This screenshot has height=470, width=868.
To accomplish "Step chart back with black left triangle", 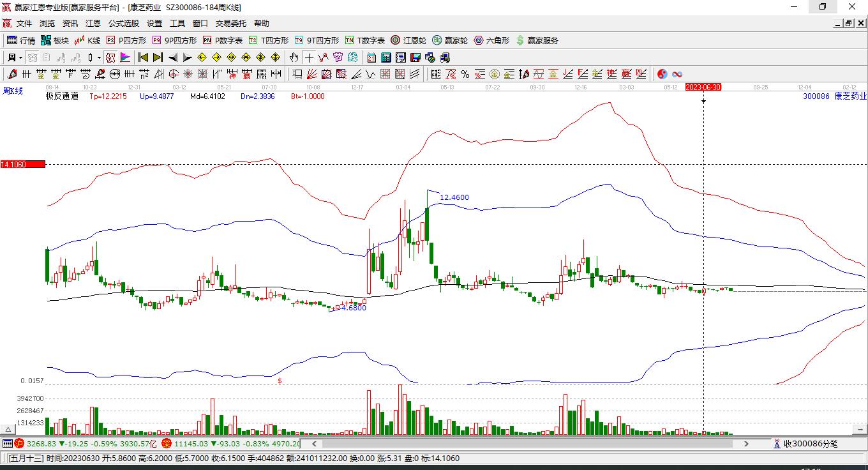I will click(x=173, y=57).
